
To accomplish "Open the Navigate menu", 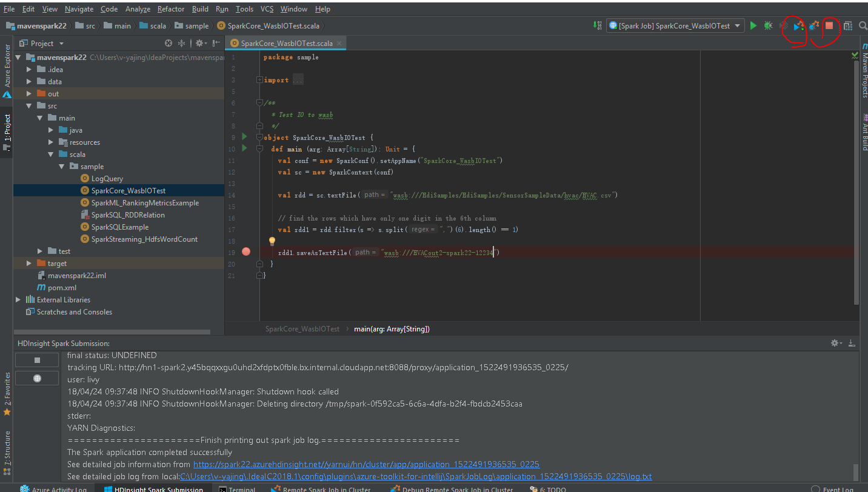I will tap(79, 9).
